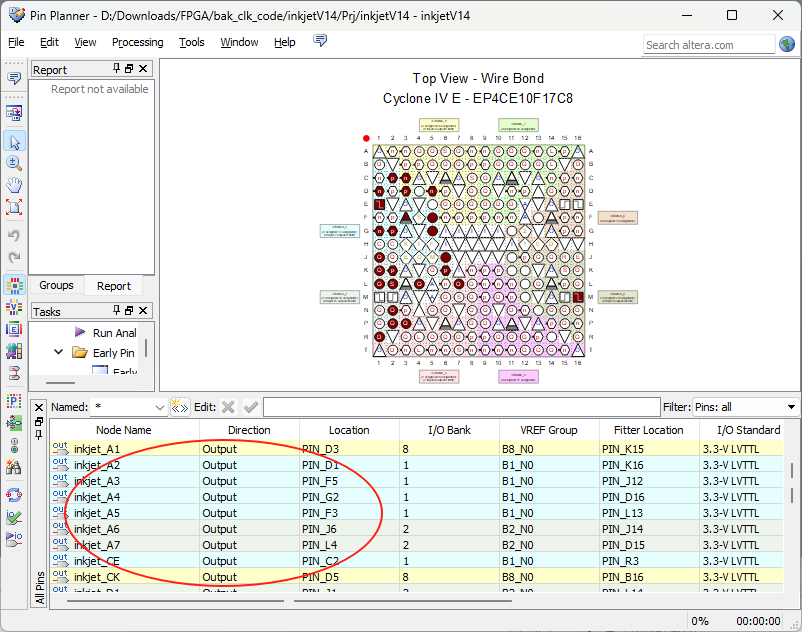
Task: Click the differential pin pair connections icon
Action: [14, 351]
